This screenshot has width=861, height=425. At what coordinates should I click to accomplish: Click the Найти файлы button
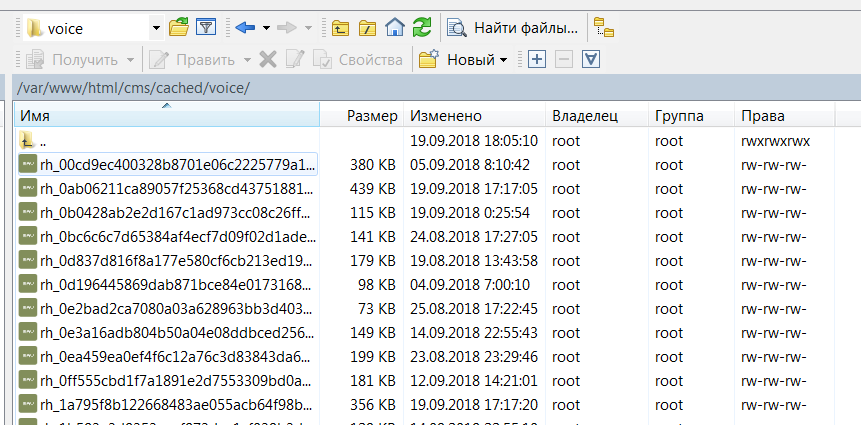513,27
